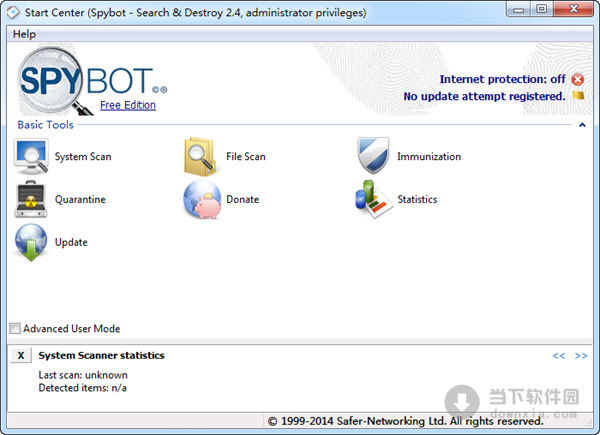Close the System Scanner statistics panel
This screenshot has width=600, height=435.
(21, 356)
